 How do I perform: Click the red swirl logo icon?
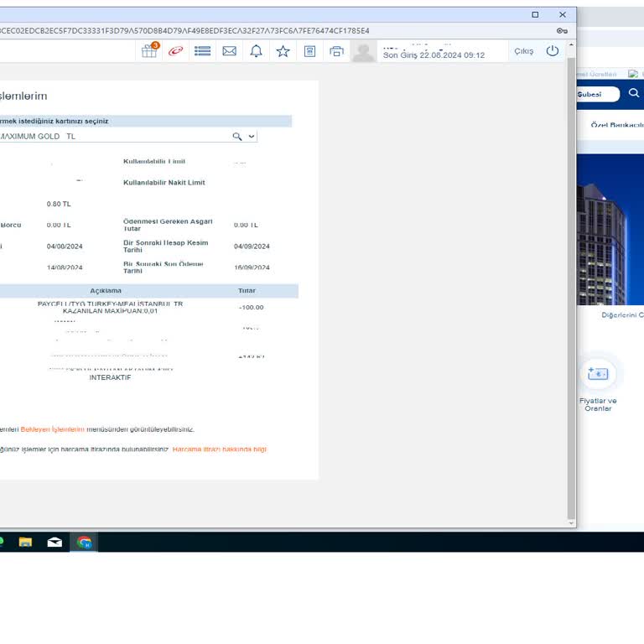pyautogui.click(x=175, y=51)
